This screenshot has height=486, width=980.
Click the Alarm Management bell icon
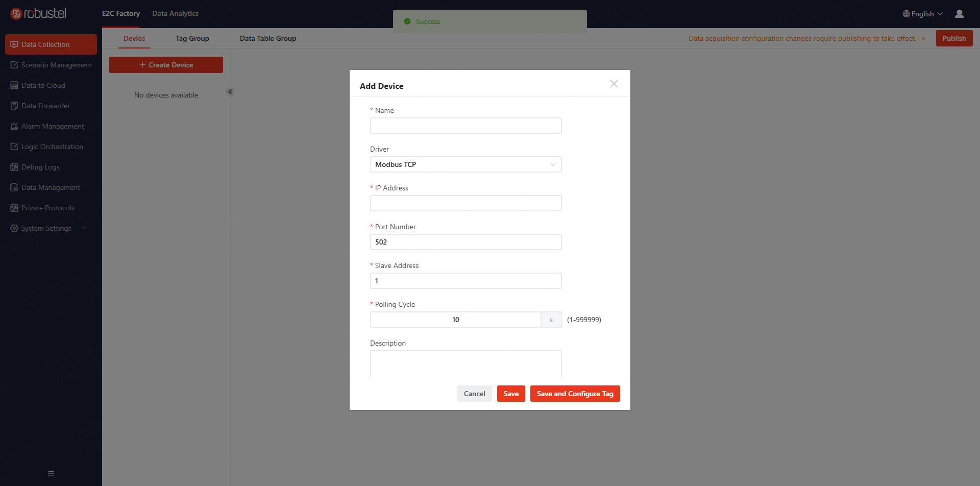click(x=14, y=126)
